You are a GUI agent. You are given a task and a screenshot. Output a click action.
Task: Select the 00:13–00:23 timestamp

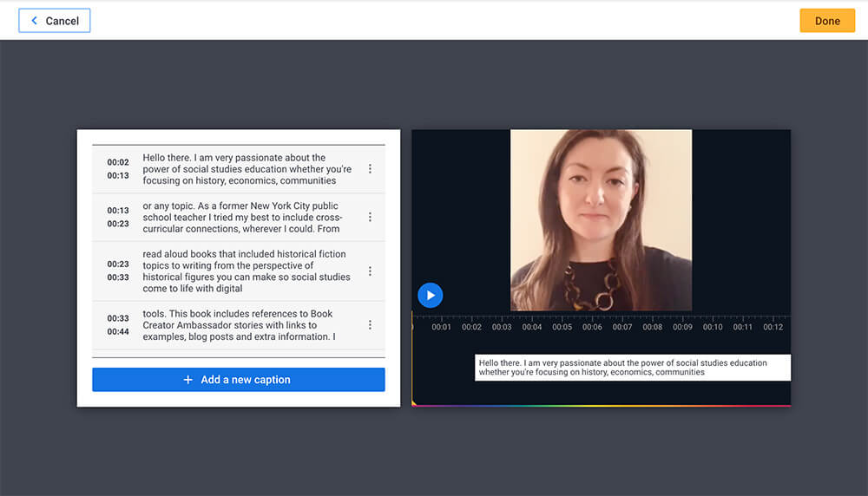(118, 218)
